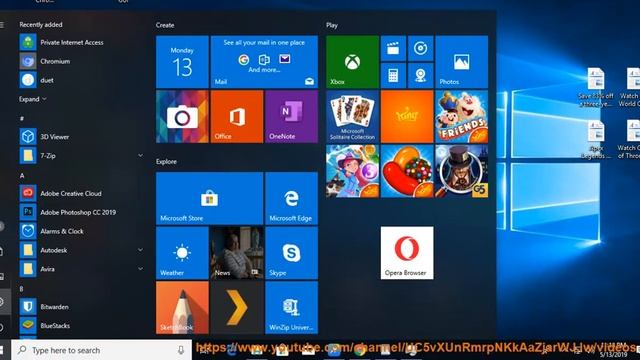
Task: Open the WinZip Universal tile
Action: coord(291,308)
